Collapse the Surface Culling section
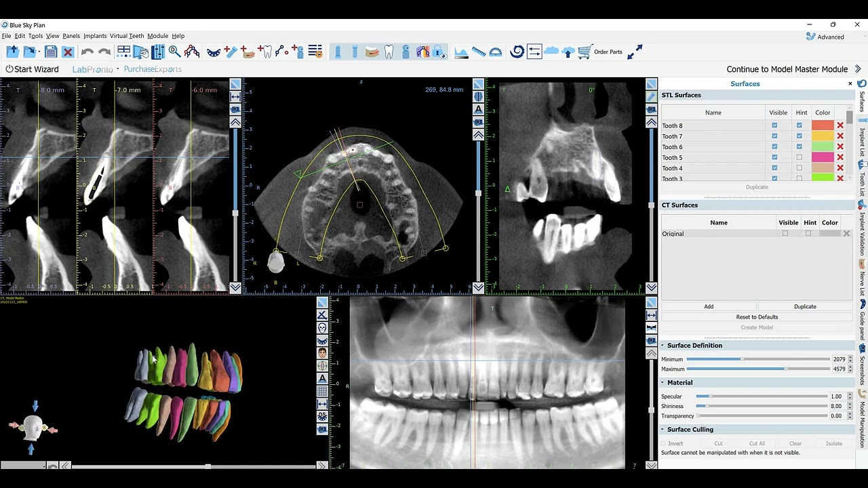Screen dimensions: 868x488 663,430
